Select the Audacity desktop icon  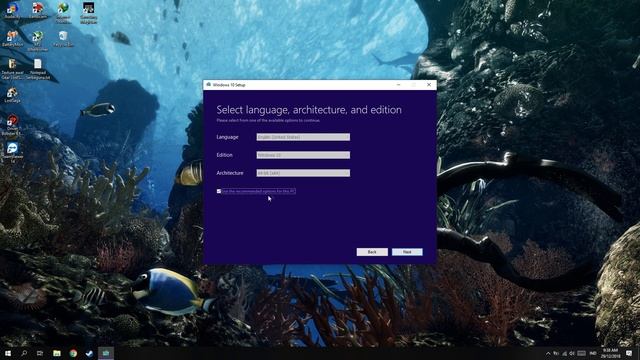click(12, 11)
